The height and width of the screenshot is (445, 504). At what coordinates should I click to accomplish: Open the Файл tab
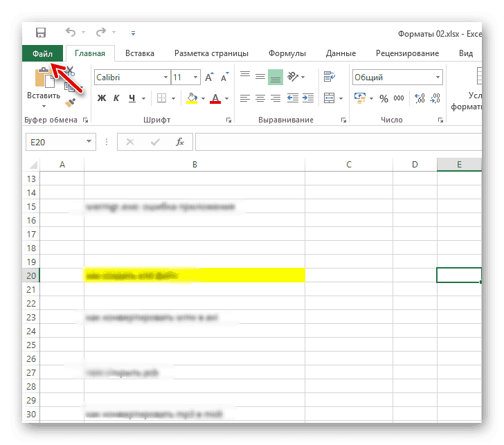pyautogui.click(x=42, y=53)
